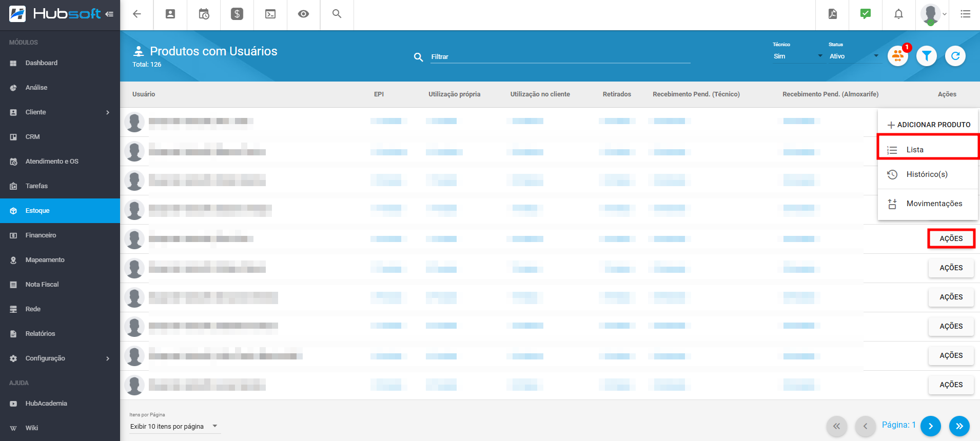Open Atendimento e OS module
Image resolution: width=980 pixels, height=441 pixels.
60,162
